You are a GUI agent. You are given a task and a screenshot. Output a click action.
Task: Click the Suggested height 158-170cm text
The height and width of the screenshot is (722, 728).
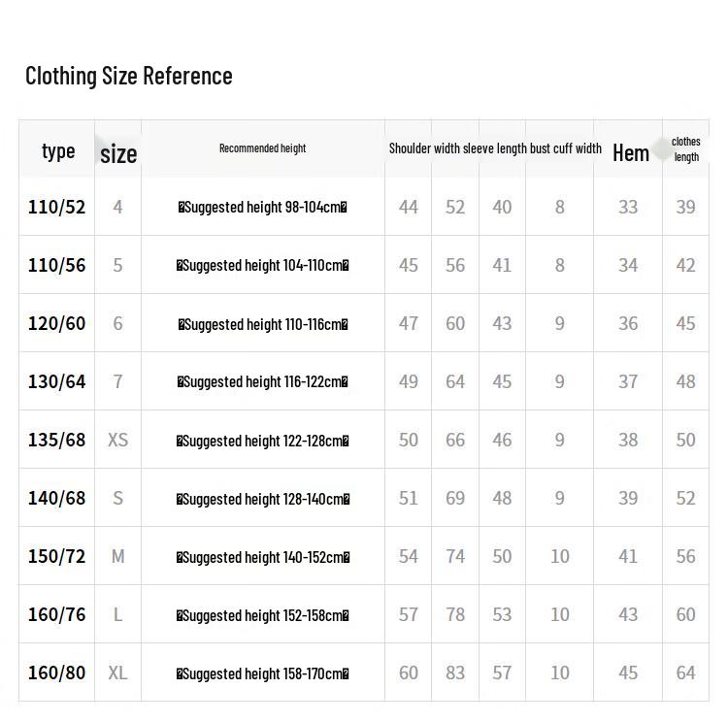[x=263, y=673]
